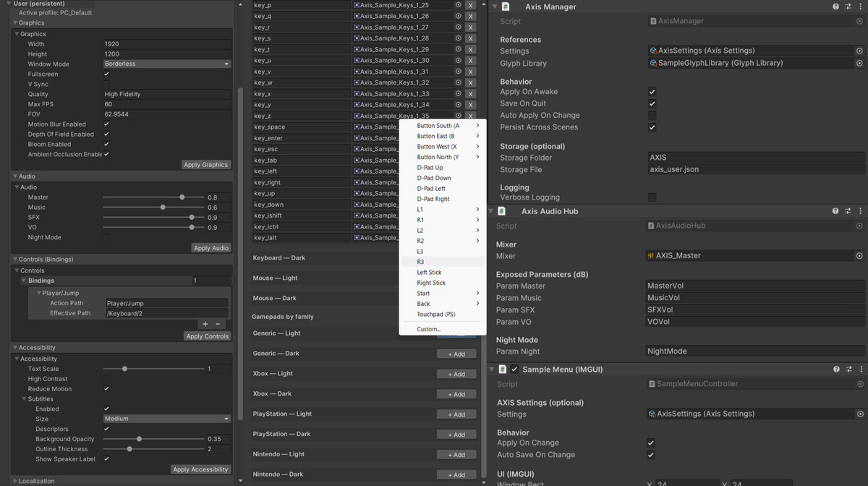Click the object picker next to SampleGlyphLibrary
The width and height of the screenshot is (868, 486).
[859, 62]
